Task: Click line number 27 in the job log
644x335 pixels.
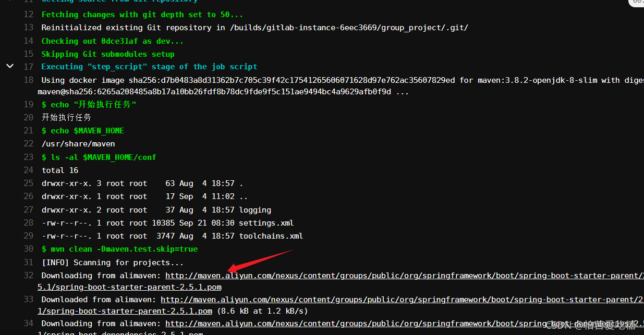Action: coord(29,210)
